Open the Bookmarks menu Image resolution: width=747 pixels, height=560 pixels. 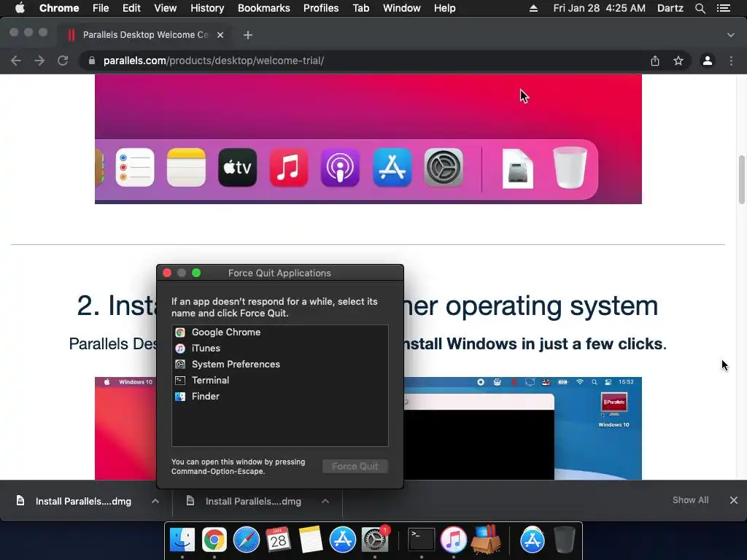tap(264, 8)
